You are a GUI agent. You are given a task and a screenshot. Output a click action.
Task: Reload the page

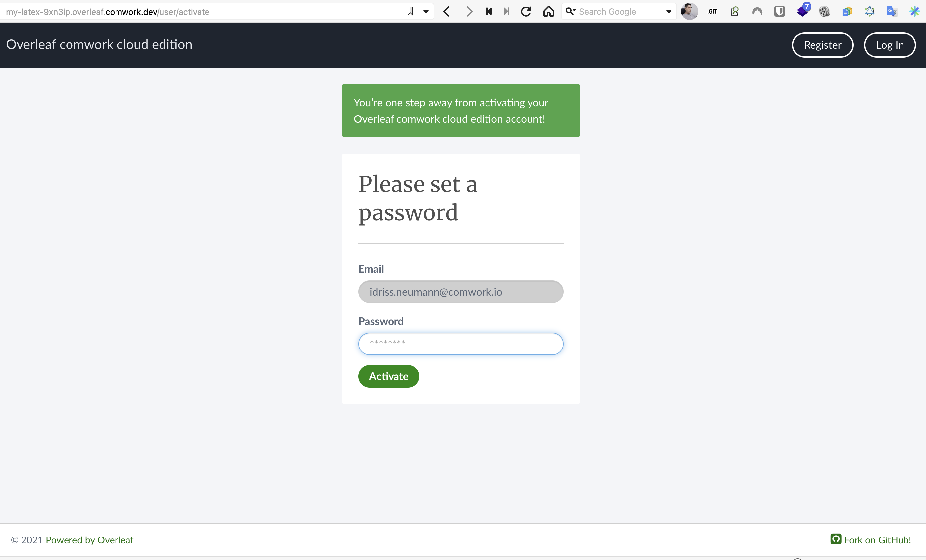(526, 11)
